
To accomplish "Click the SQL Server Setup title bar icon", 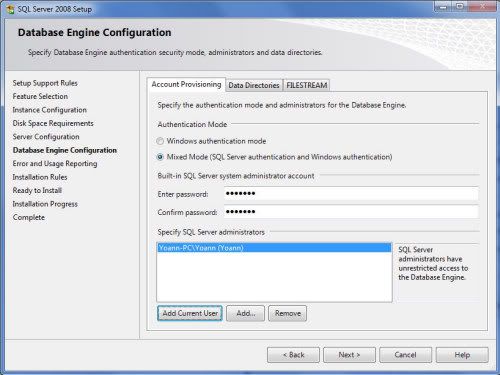I will pyautogui.click(x=10, y=9).
